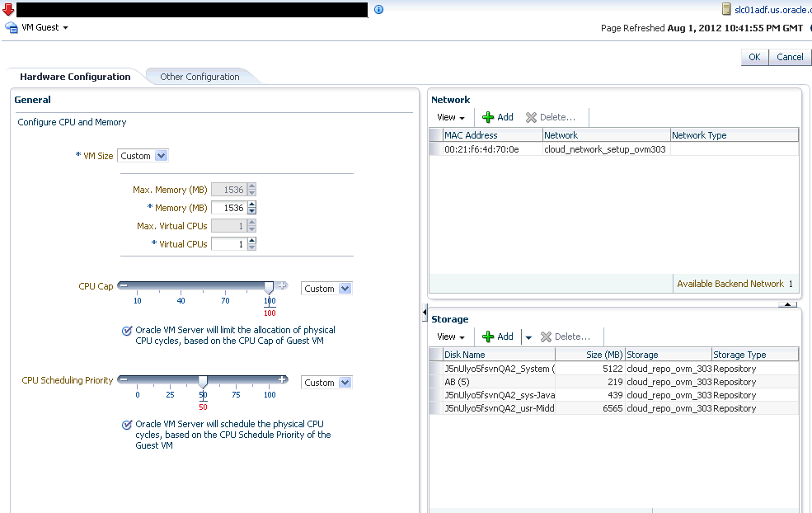This screenshot has width=812, height=513.
Task: Increase the Virtual CPUs value
Action: pyautogui.click(x=251, y=241)
